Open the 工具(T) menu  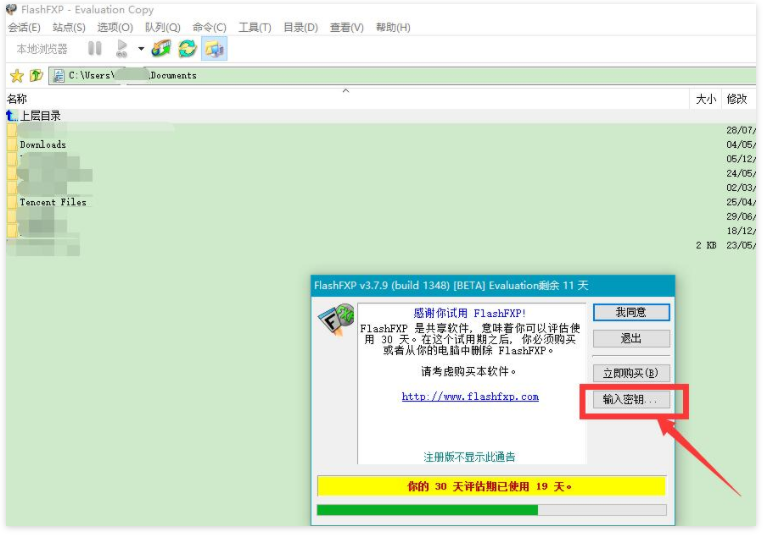click(x=255, y=27)
